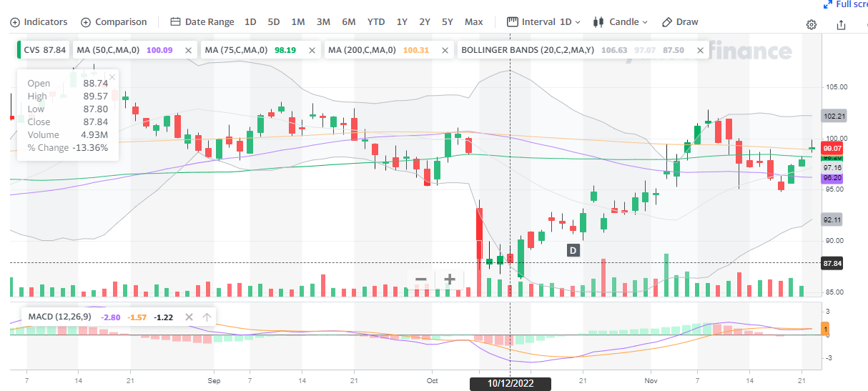The height and width of the screenshot is (391, 868).
Task: Close the MACD indicator panel
Action: coord(189,317)
